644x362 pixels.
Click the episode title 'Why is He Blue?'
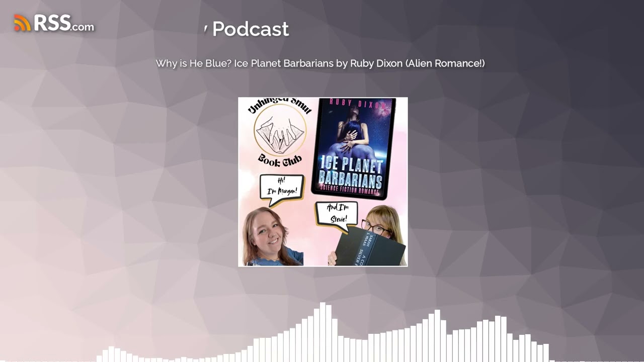point(320,63)
